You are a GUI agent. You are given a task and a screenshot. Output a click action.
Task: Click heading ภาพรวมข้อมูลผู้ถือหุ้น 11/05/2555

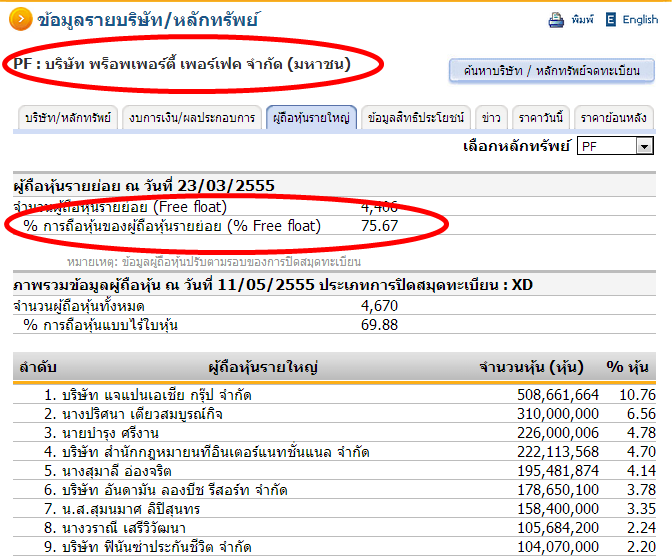pyautogui.click(x=273, y=285)
